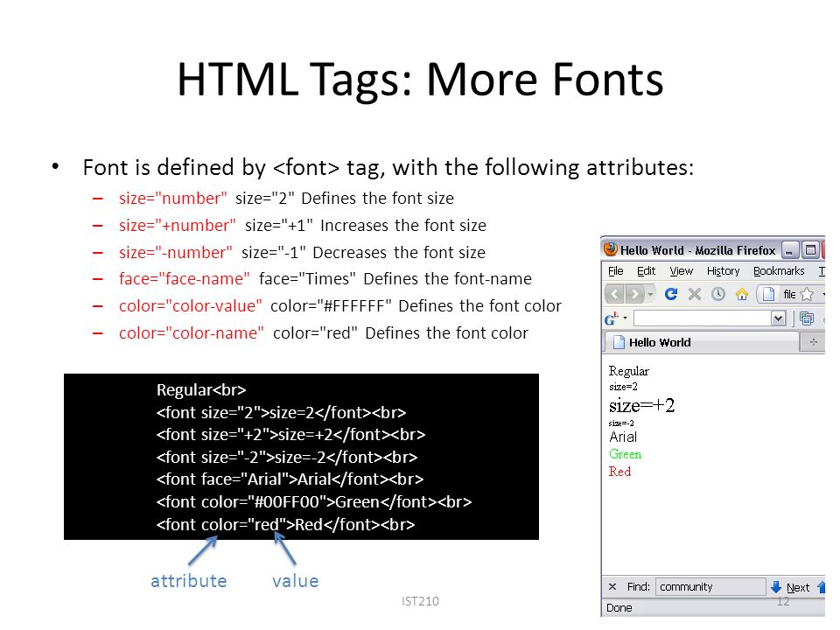This screenshot has width=840, height=630.
Task: Open the back/forward history dropdown arrow
Action: coord(650,294)
